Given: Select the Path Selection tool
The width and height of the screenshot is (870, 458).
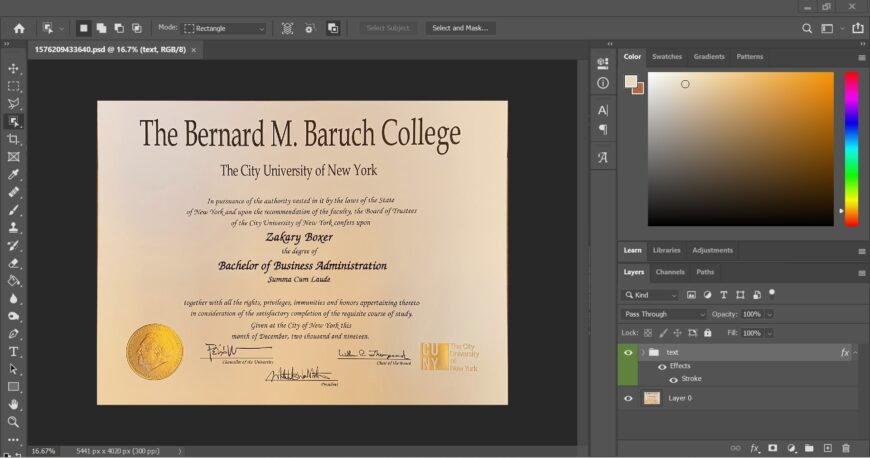Looking at the screenshot, I should tap(13, 369).
